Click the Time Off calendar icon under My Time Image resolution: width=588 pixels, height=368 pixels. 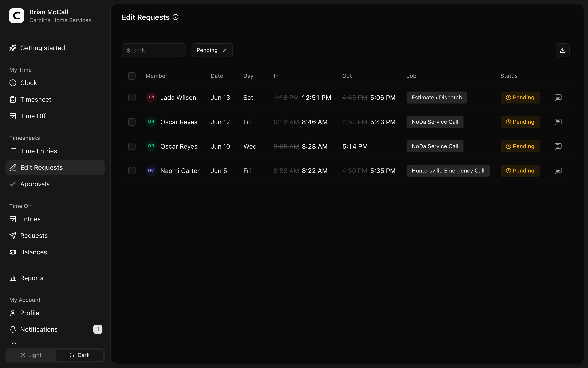coord(13,116)
